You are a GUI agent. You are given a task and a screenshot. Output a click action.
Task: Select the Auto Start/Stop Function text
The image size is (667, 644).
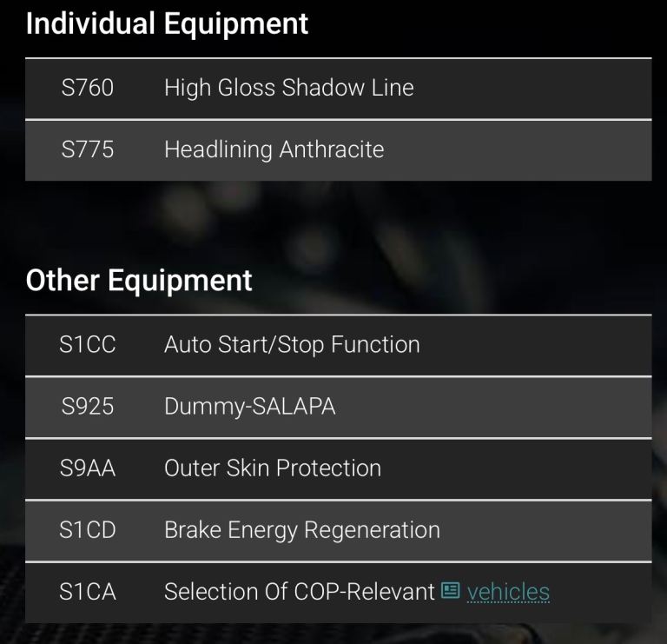292,345
